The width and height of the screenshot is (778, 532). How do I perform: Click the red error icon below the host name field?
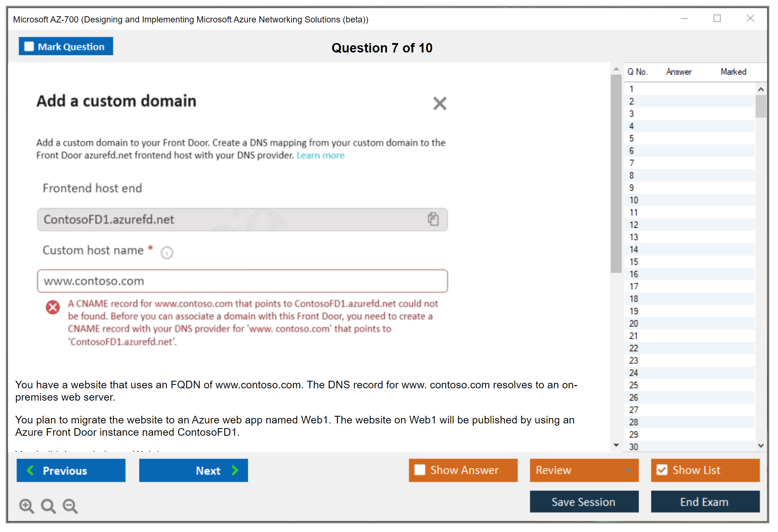coord(53,307)
